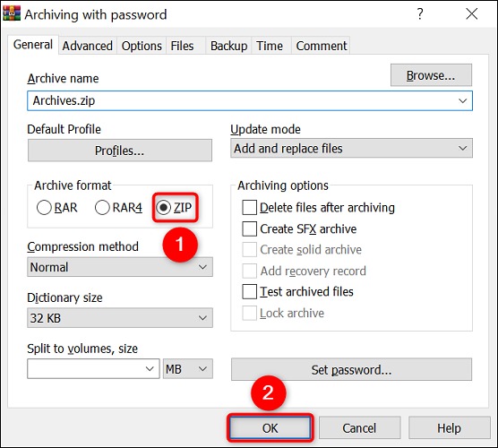Image resolution: width=498 pixels, height=448 pixels.
Task: Open the Profiles... button
Action: pos(120,151)
